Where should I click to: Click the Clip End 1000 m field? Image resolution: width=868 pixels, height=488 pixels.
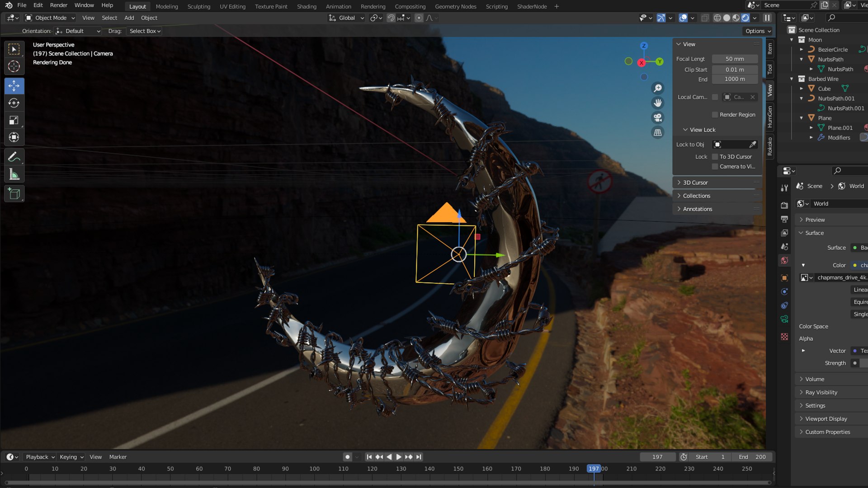(735, 79)
